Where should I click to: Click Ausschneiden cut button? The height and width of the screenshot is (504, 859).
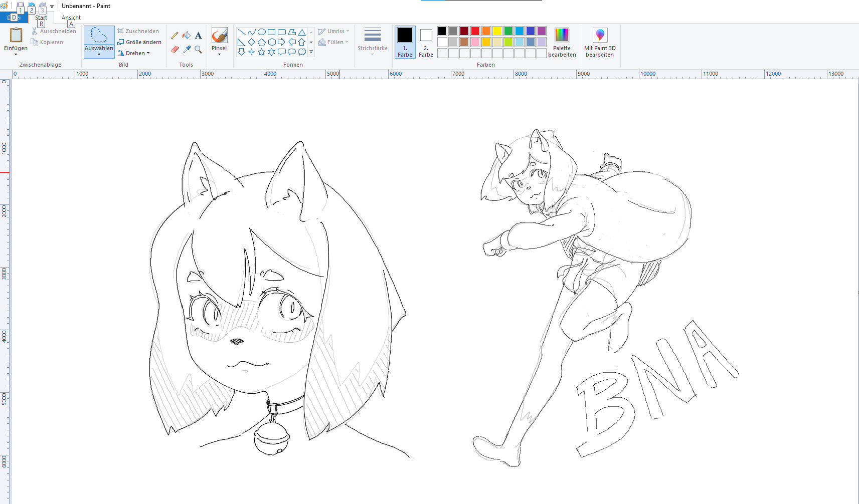point(54,31)
